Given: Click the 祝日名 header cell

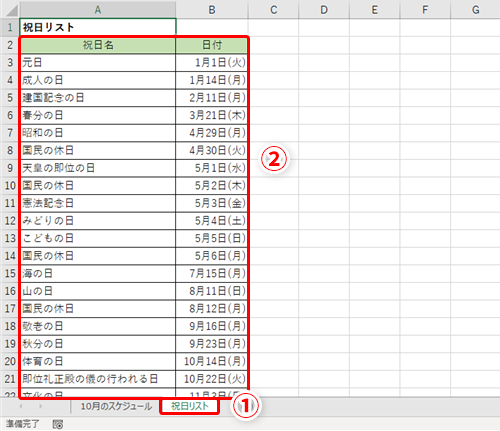Looking at the screenshot, I should click(98, 45).
